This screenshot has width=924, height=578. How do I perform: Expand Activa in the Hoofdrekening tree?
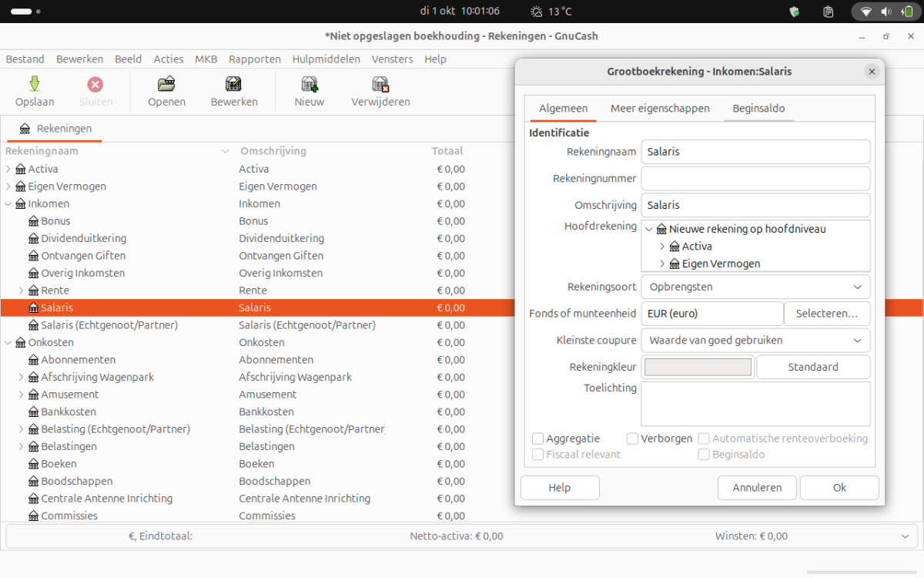(662, 247)
